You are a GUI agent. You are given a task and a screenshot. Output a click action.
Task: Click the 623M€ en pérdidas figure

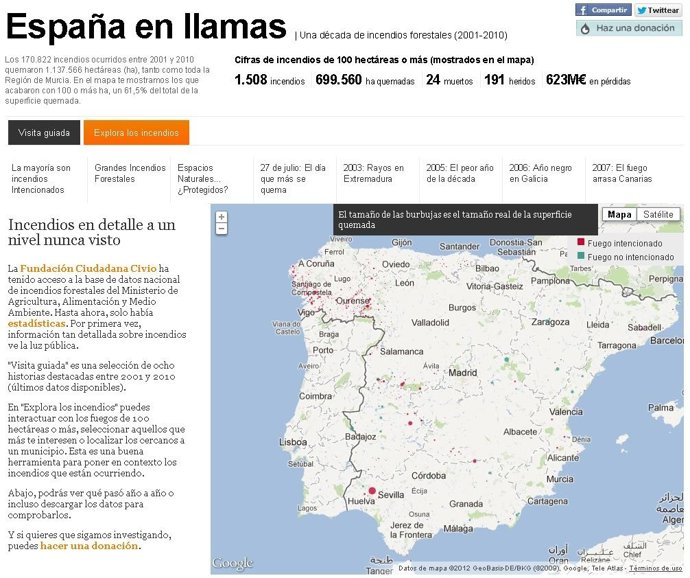pos(588,80)
